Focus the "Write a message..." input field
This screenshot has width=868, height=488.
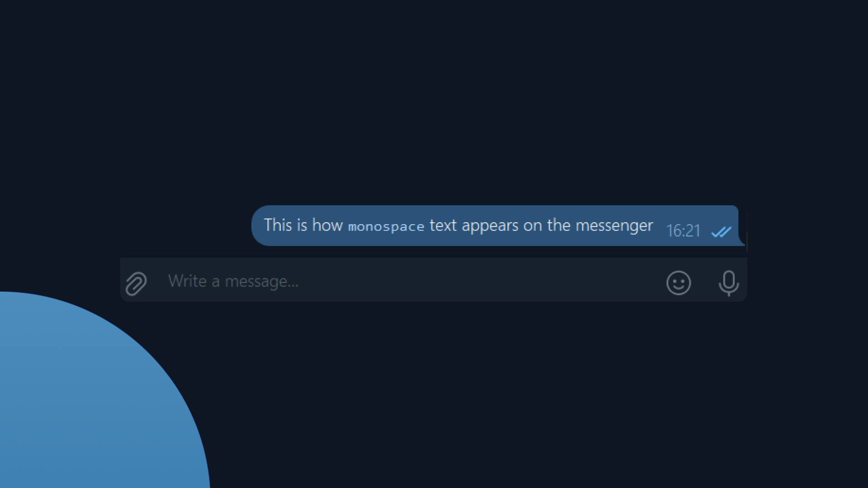(x=407, y=281)
